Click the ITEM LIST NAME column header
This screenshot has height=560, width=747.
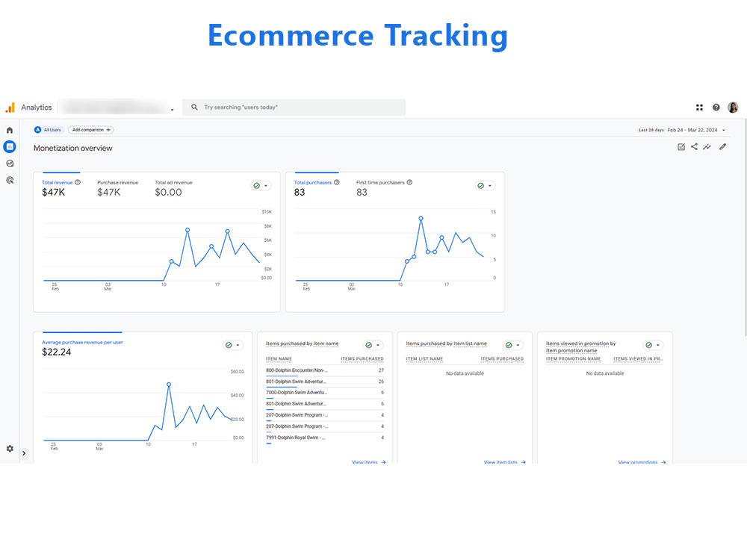pos(424,359)
